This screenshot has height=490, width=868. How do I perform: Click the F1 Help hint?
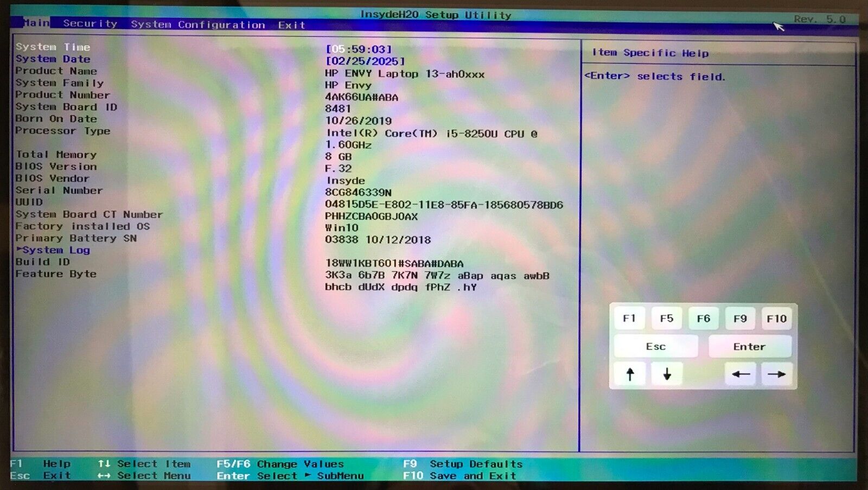click(x=41, y=464)
